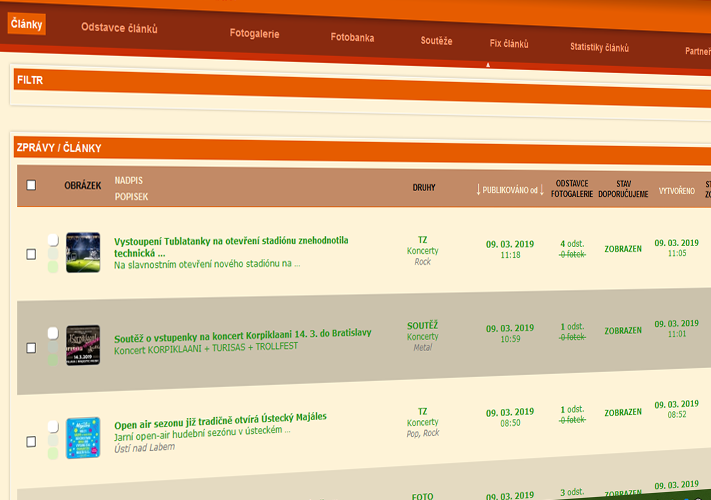Open the Open air sezonu Ústecký Majáles article
Image resolution: width=711 pixels, height=500 pixels.
click(x=220, y=416)
